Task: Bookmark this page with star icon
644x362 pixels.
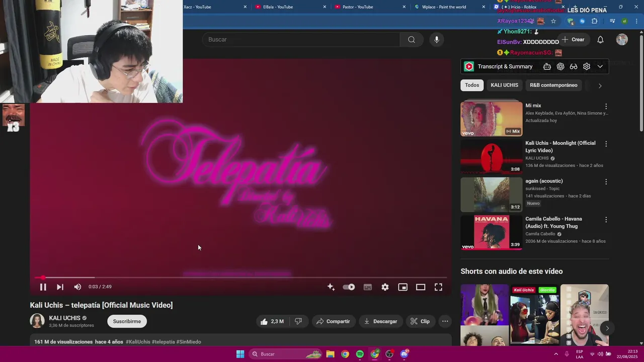Action: (x=553, y=21)
